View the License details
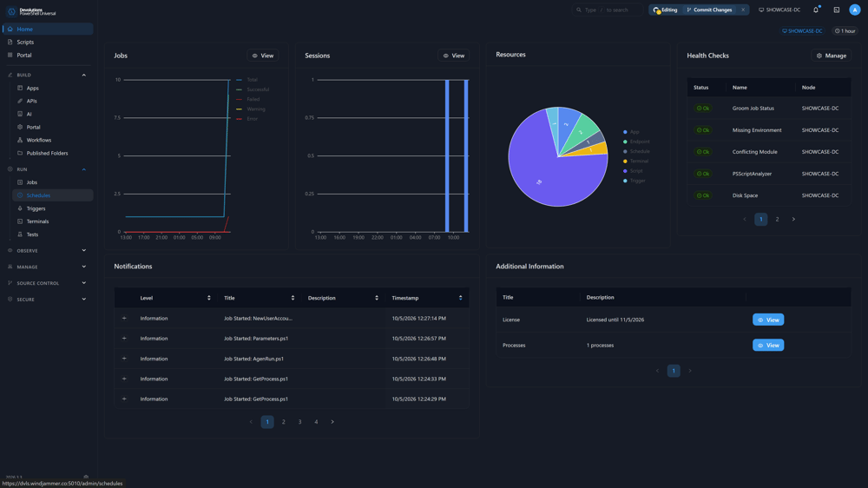The height and width of the screenshot is (488, 868). click(768, 320)
